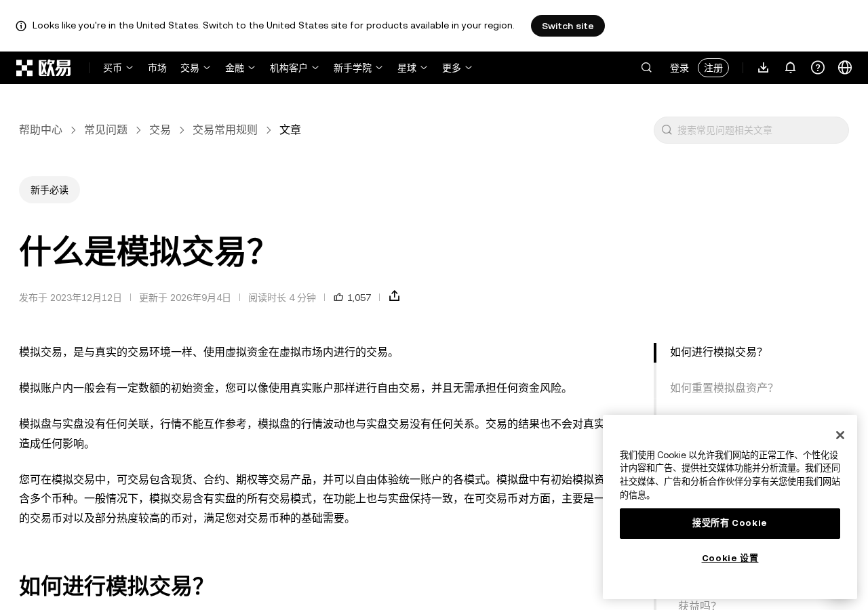Expand the 星球 dropdown menu
The width and height of the screenshot is (868, 610).
(x=412, y=68)
